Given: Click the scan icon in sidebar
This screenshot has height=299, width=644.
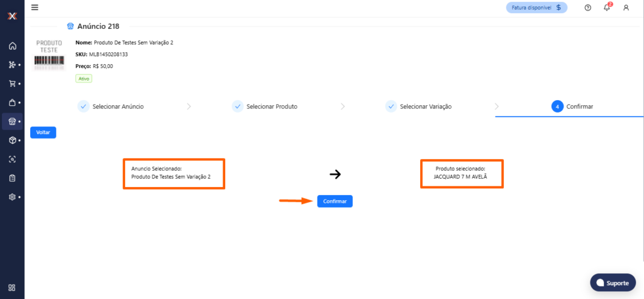Looking at the screenshot, I should pos(12,159).
